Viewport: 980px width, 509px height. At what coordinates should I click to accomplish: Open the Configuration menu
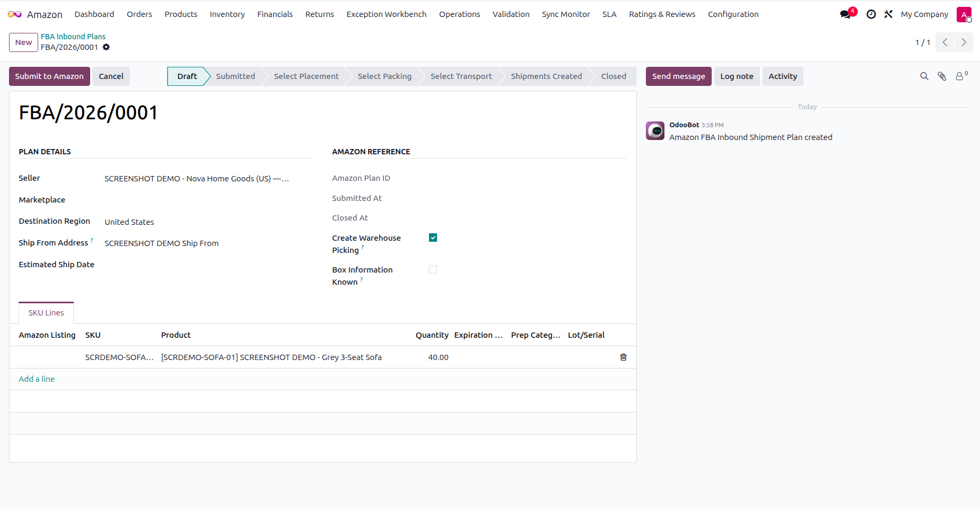(x=733, y=14)
